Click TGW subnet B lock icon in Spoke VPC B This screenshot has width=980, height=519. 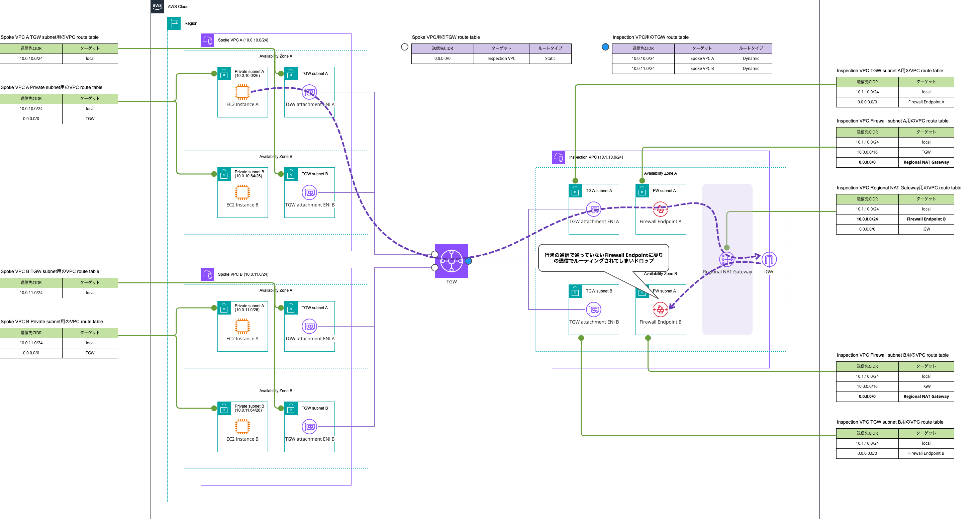pyautogui.click(x=291, y=408)
